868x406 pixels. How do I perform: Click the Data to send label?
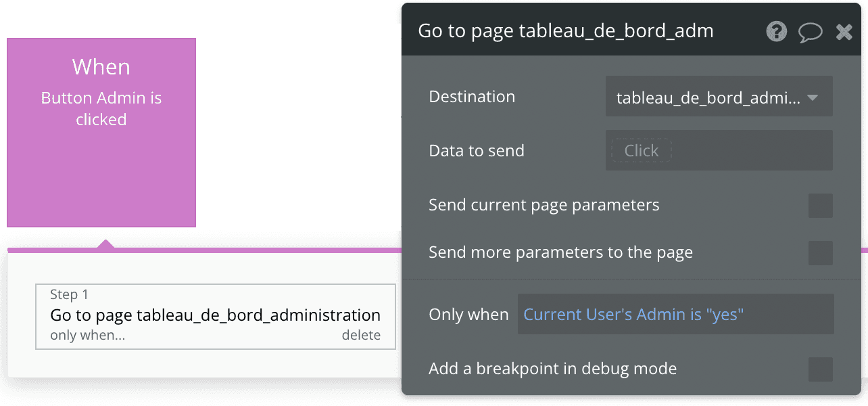(x=476, y=150)
